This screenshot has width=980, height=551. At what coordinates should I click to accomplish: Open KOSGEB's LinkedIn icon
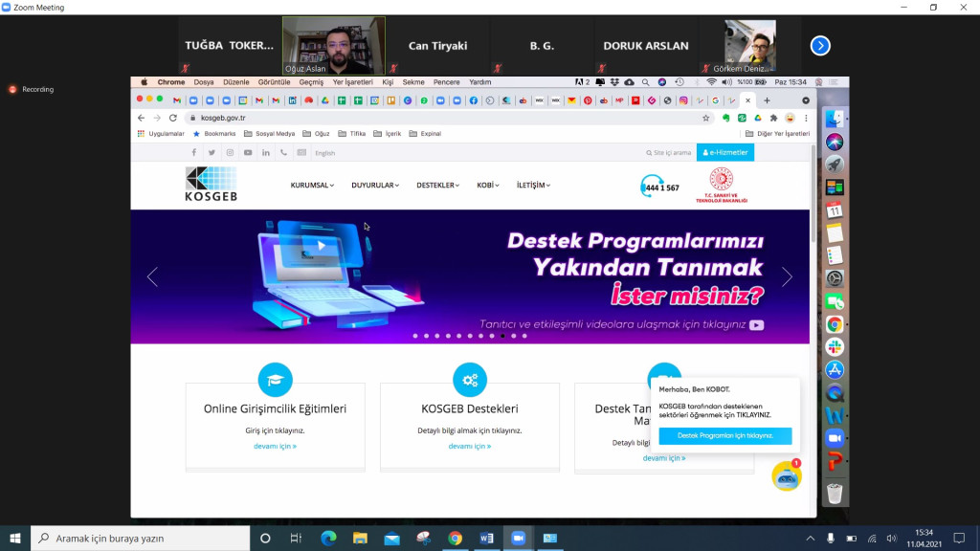tap(266, 153)
